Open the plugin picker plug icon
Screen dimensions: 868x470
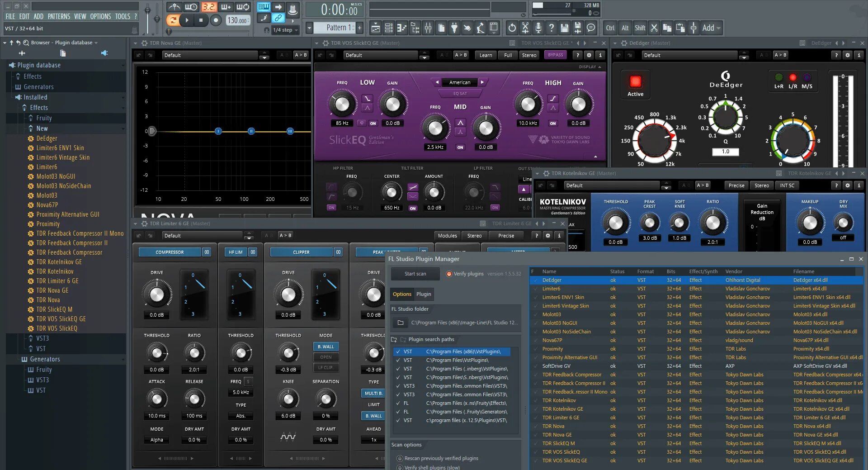[x=454, y=28]
